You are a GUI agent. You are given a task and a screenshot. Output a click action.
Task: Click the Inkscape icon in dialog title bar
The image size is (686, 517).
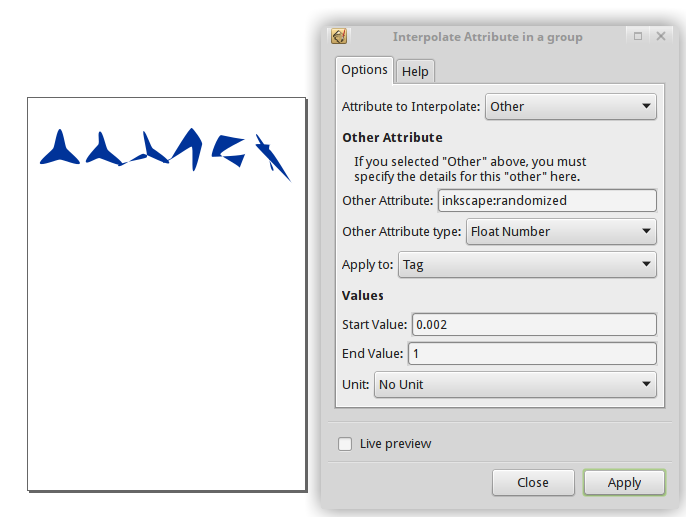pyautogui.click(x=339, y=36)
